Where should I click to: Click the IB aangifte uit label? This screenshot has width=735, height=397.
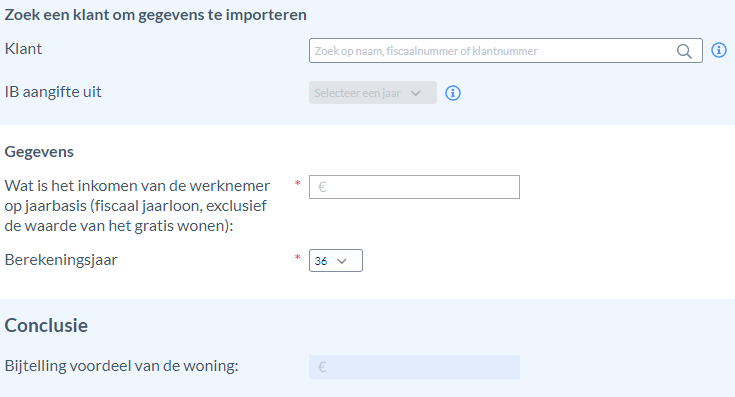[x=53, y=92]
